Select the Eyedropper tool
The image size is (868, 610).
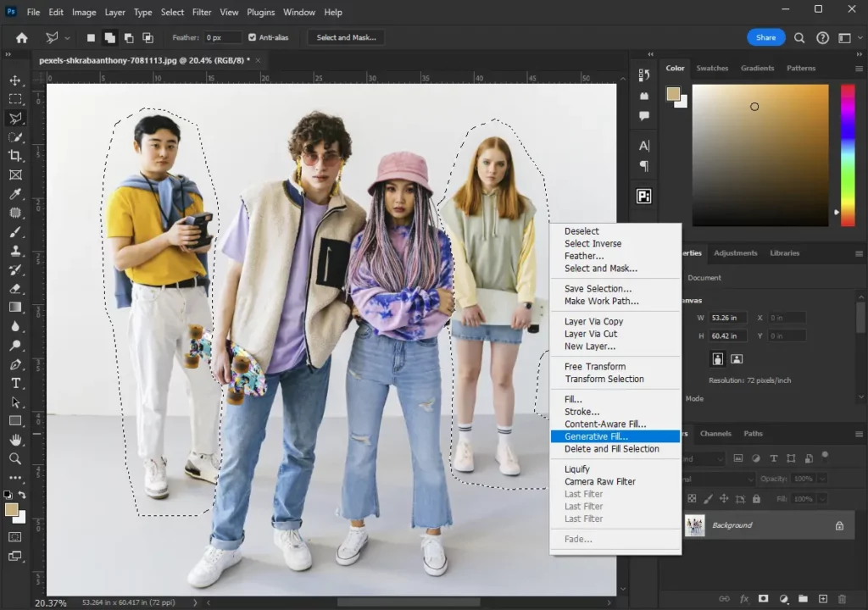pyautogui.click(x=15, y=194)
